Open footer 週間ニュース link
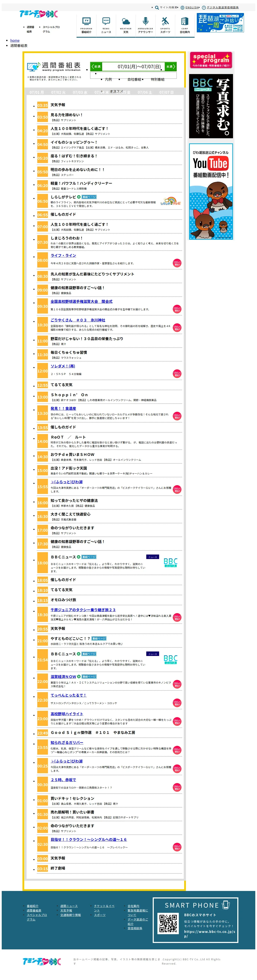This screenshot has height=980, width=257. (x=69, y=906)
